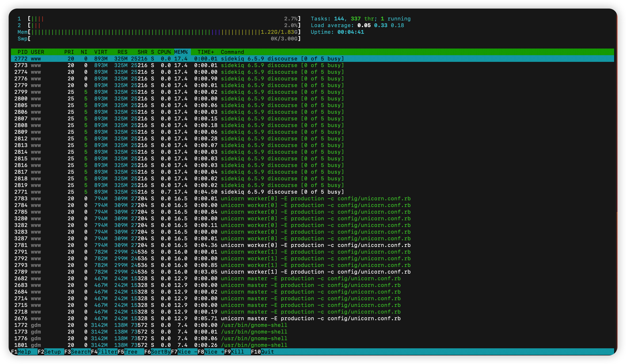626x364 pixels.
Task: Open F2 Setup in the footer
Action: tap(51, 352)
